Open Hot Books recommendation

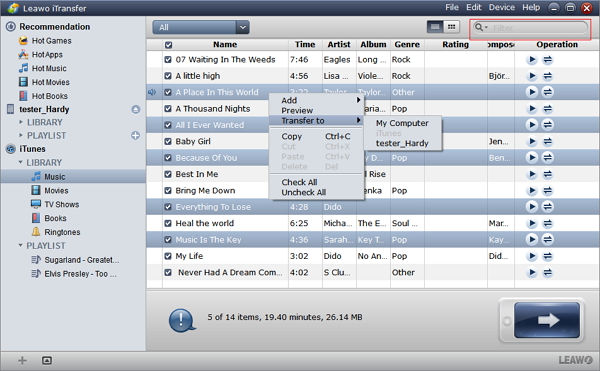coord(43,96)
